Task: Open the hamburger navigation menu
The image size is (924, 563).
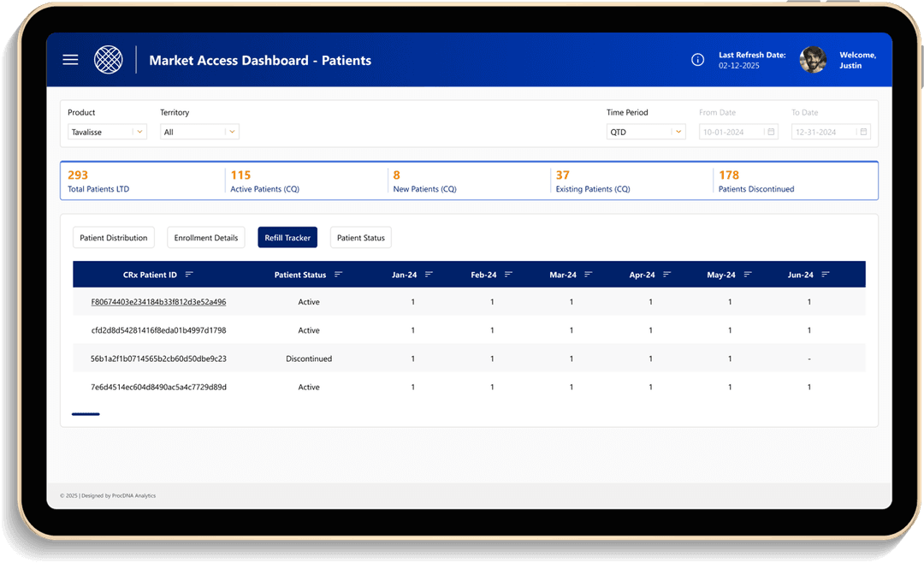Action: click(x=70, y=60)
